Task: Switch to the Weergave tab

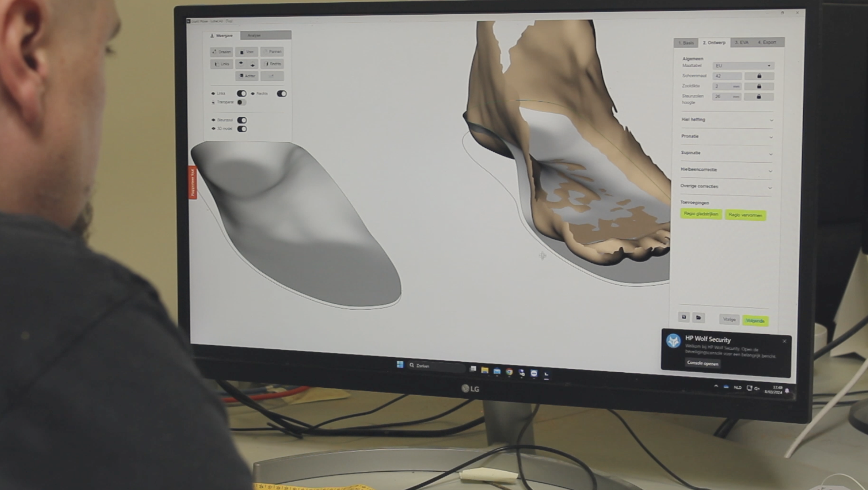Action: coord(221,35)
